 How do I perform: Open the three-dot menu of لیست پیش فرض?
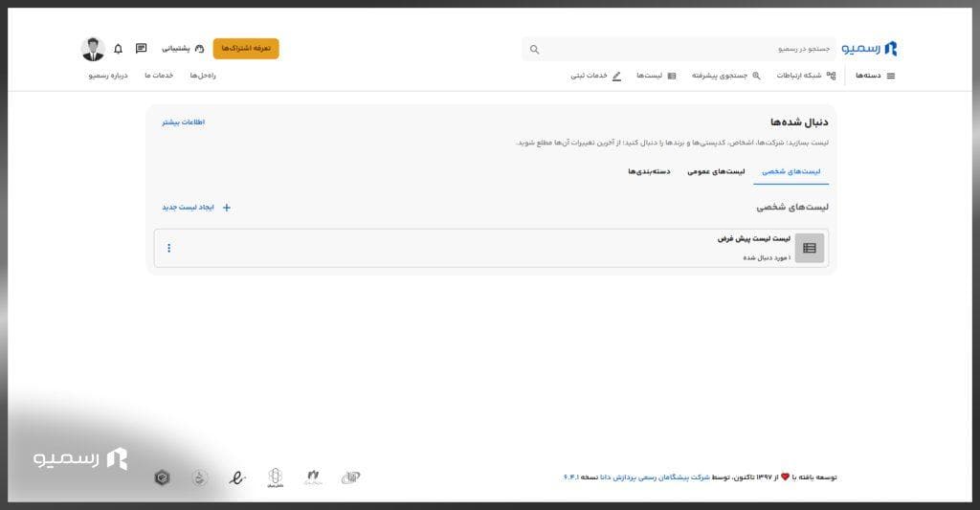(x=168, y=248)
